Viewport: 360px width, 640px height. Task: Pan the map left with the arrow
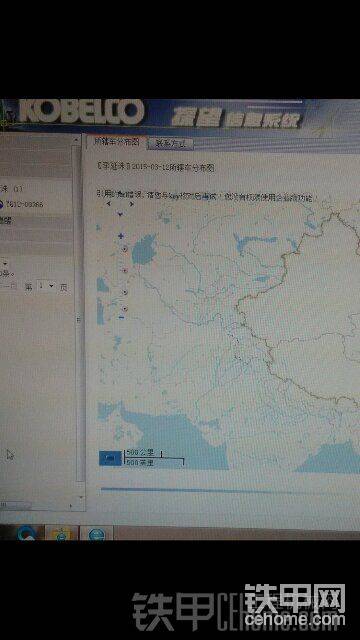pos(108,203)
